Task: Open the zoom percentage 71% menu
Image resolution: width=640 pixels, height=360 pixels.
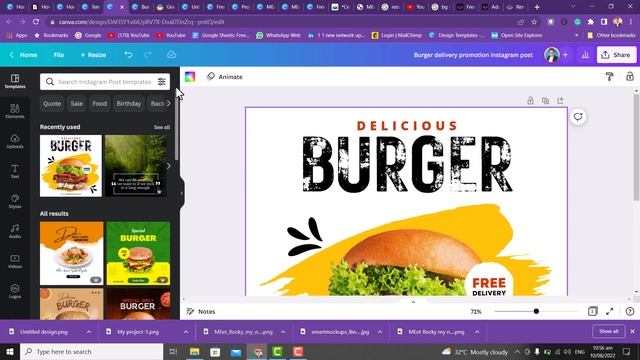Action: pos(476,311)
